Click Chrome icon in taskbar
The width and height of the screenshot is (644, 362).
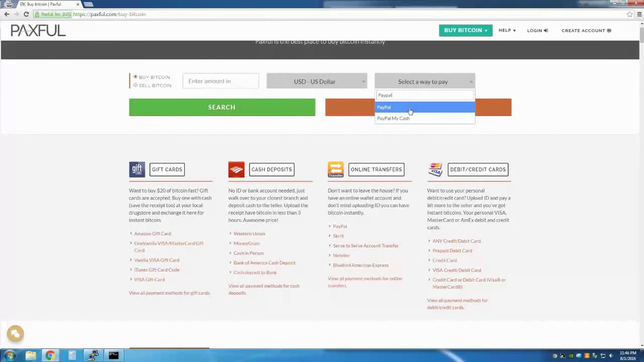click(x=50, y=356)
